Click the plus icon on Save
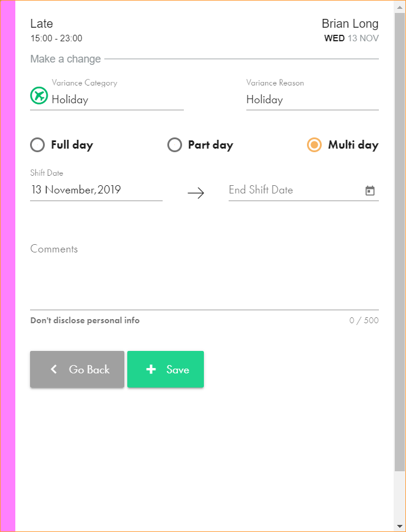 151,369
